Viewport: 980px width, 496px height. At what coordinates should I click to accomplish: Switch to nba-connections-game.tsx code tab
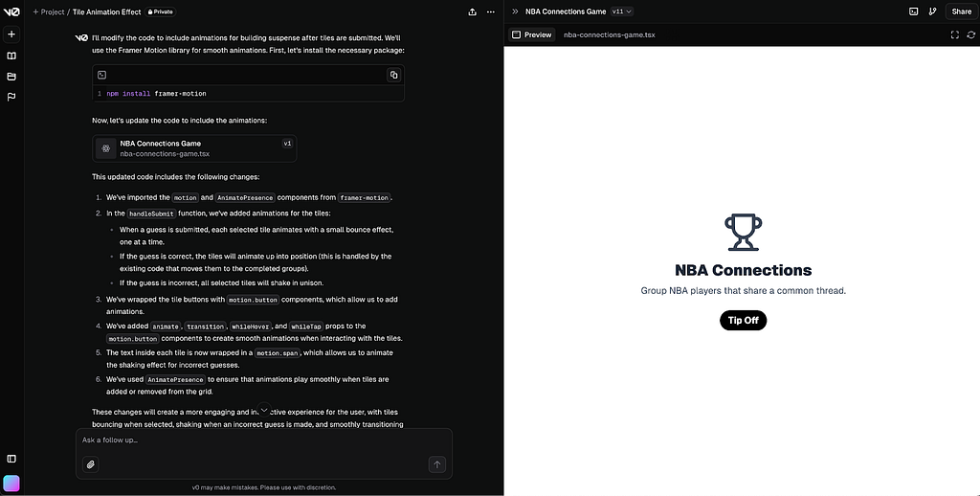pos(610,35)
